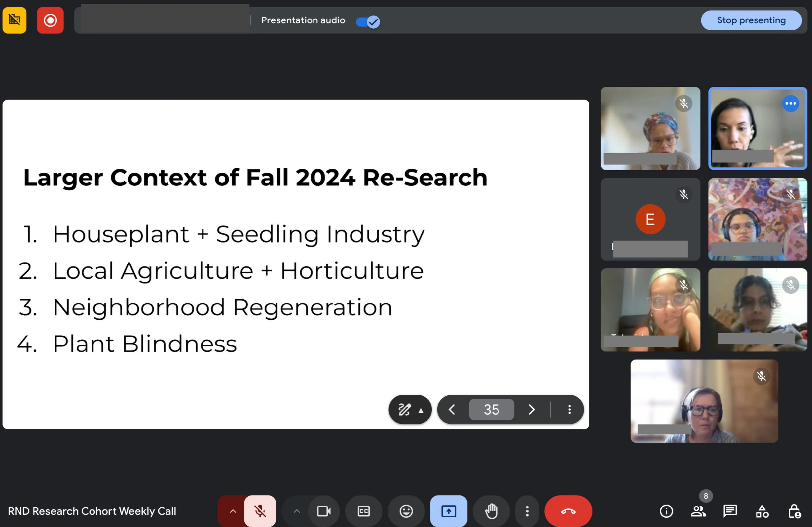Expand audio settings chevron beside microphone

click(x=233, y=511)
